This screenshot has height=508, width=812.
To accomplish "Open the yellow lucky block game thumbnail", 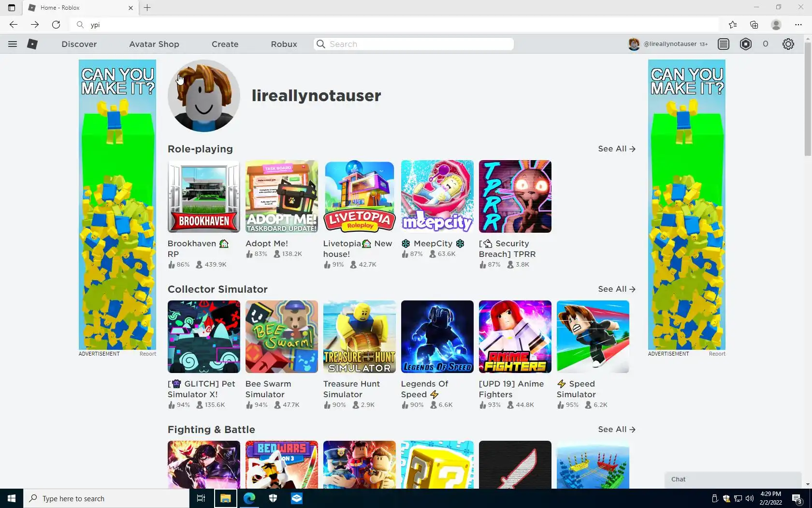I will (437, 464).
